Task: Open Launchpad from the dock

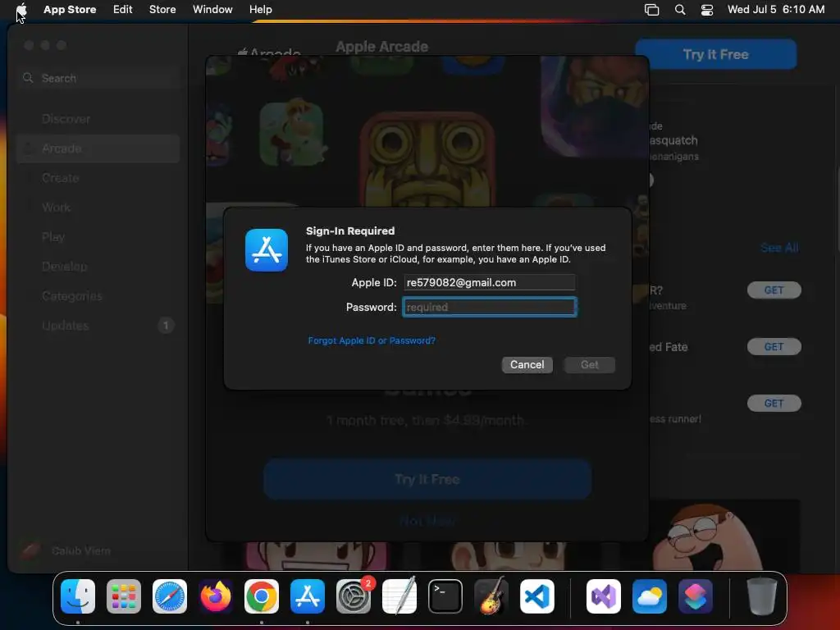Action: pos(124,596)
